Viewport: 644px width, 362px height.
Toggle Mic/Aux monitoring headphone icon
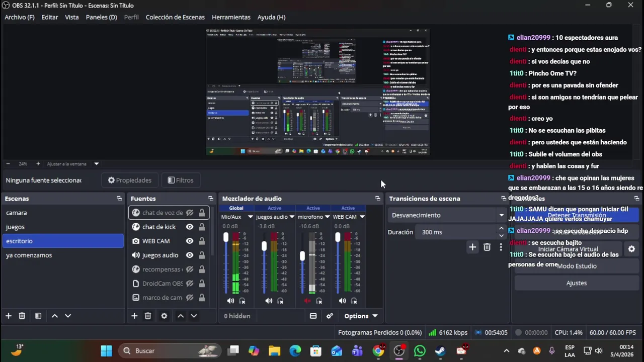tap(242, 301)
